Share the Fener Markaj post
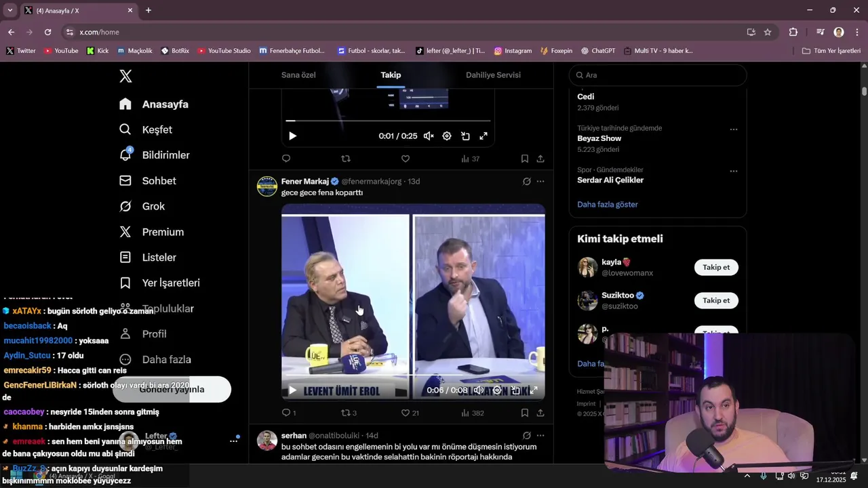Image resolution: width=868 pixels, height=488 pixels. click(x=540, y=413)
